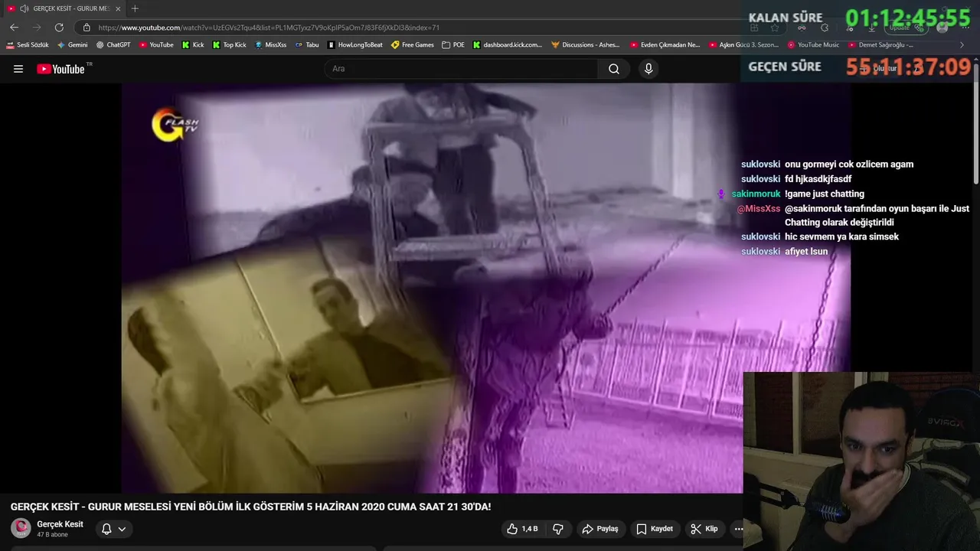This screenshot has height=551, width=980.
Task: Open the YouTube hamburger guide menu
Action: click(18, 69)
